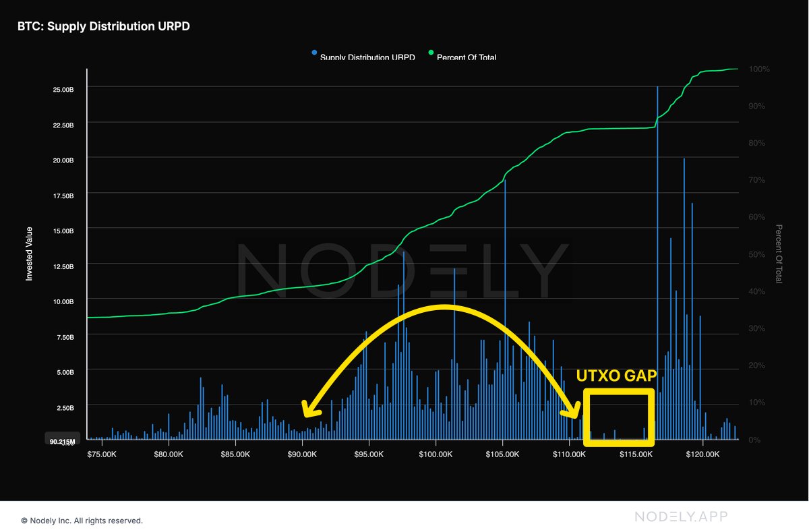Screen dimensions: 809x532
Task: Click the $100.00K x-axis tick label
Action: [436, 454]
